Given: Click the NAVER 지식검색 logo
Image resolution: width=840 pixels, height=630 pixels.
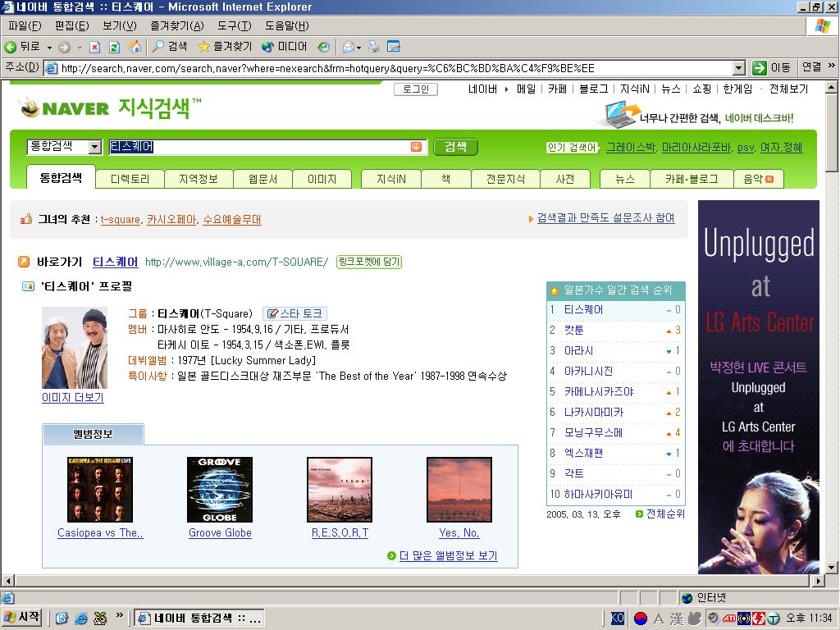Looking at the screenshot, I should point(111,107).
